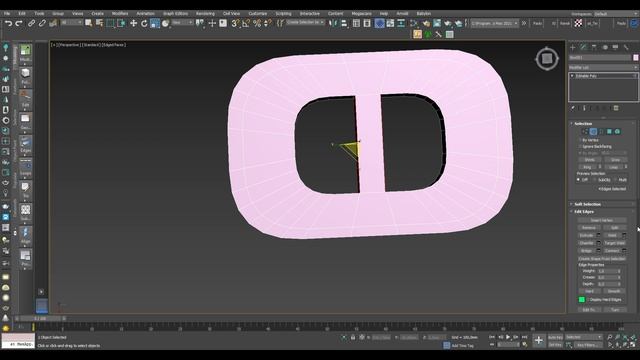Click the time slider on the timeline
Viewport: 640px width, 360px height.
click(x=40, y=318)
